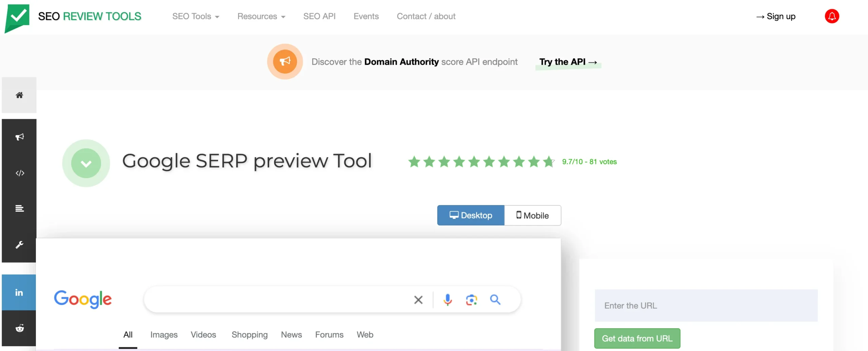Click the Google voice search microphone

click(x=448, y=300)
